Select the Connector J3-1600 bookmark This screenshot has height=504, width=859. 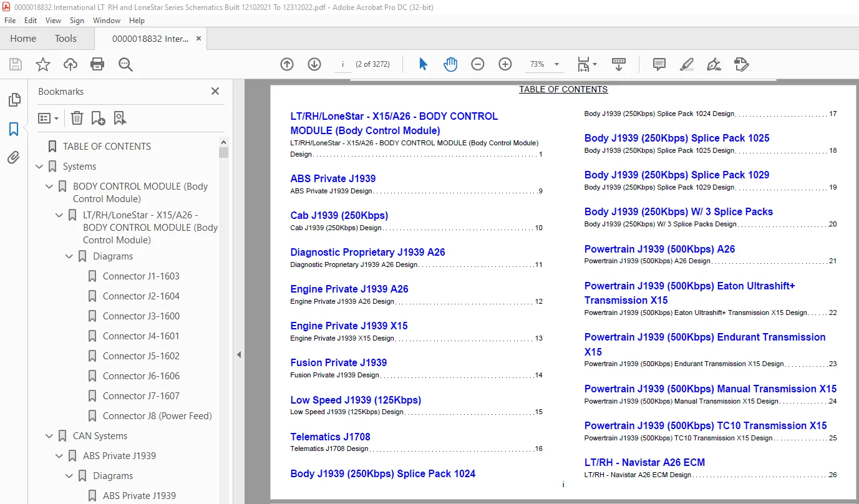pyautogui.click(x=141, y=316)
